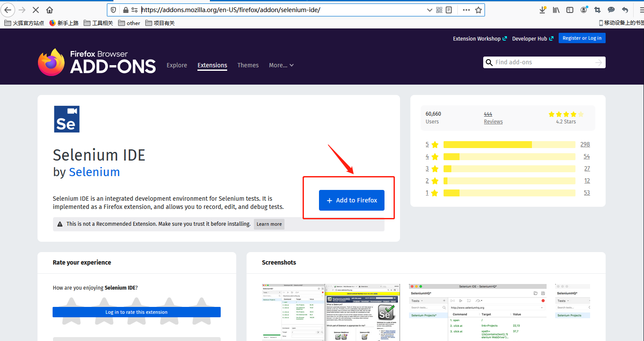Screen dimensions: 644x341
Task: Click the Rate your experience heading
Action: tap(82, 262)
